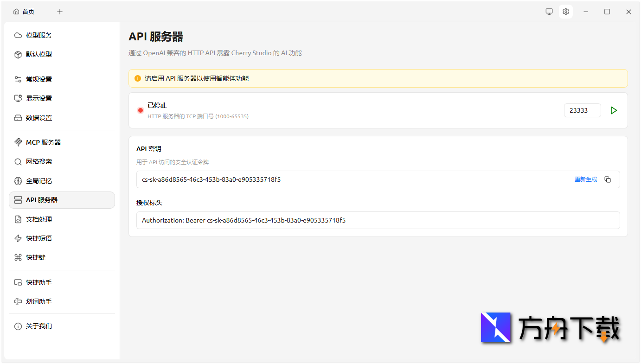Open the 模型服务 settings section

point(39,35)
